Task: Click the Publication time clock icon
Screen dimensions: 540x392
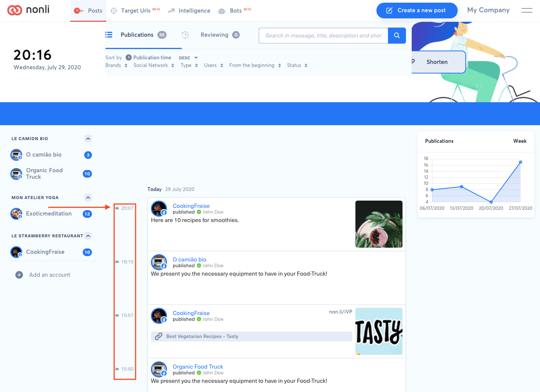Action: (129, 57)
